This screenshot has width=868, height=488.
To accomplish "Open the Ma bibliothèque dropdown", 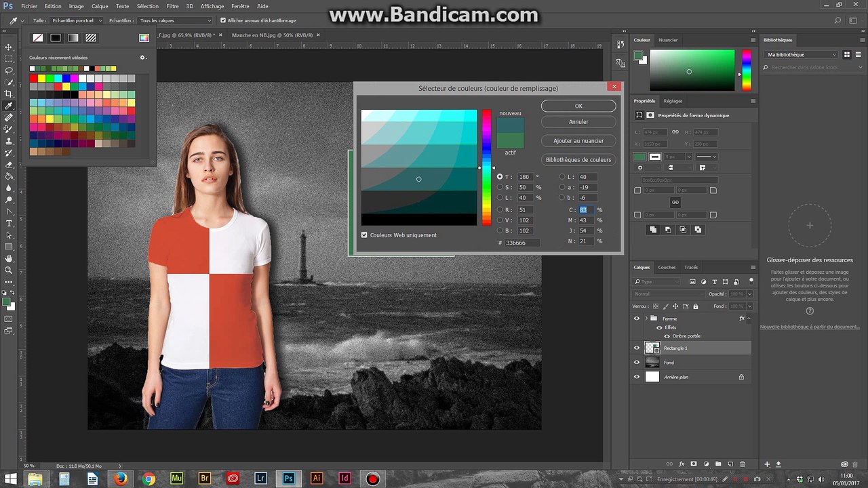I will (802, 54).
